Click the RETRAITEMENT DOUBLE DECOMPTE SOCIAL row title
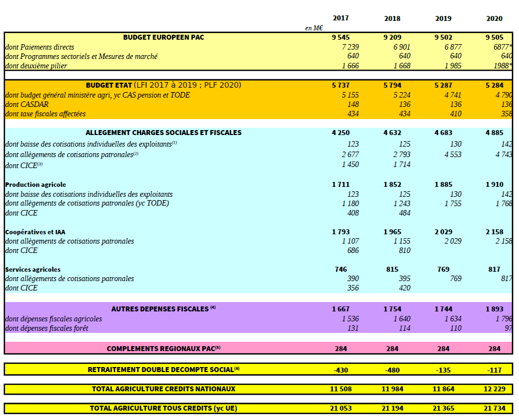 pos(164,370)
